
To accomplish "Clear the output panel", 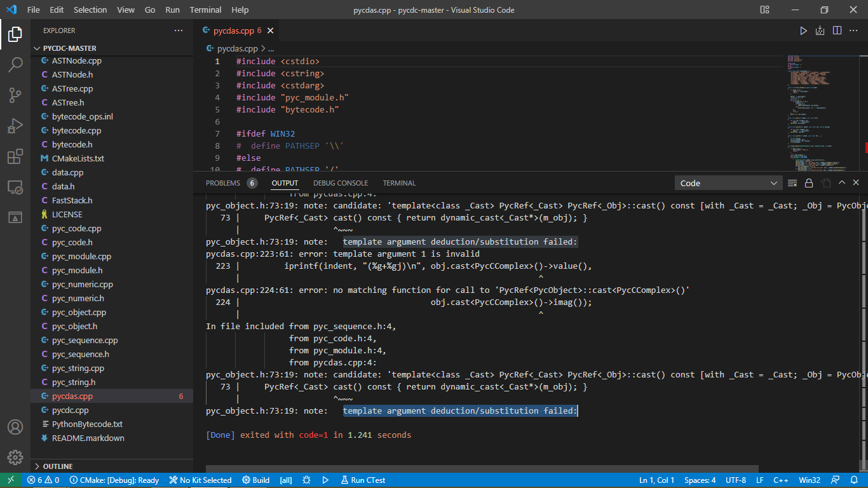I will tap(792, 183).
